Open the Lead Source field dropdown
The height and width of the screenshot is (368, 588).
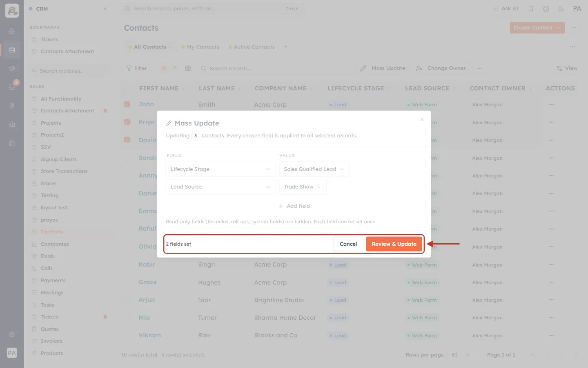pyautogui.click(x=220, y=187)
